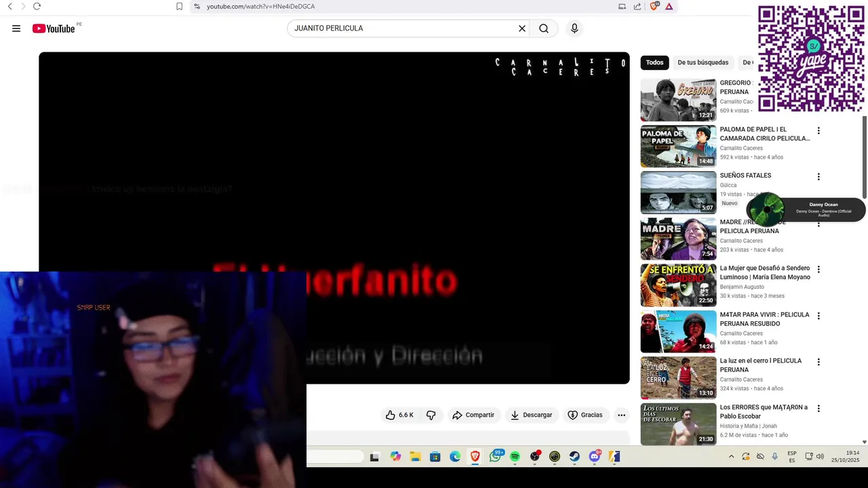This screenshot has height=488, width=868.
Task: Open WhatsApp from the taskbar
Action: (495, 457)
